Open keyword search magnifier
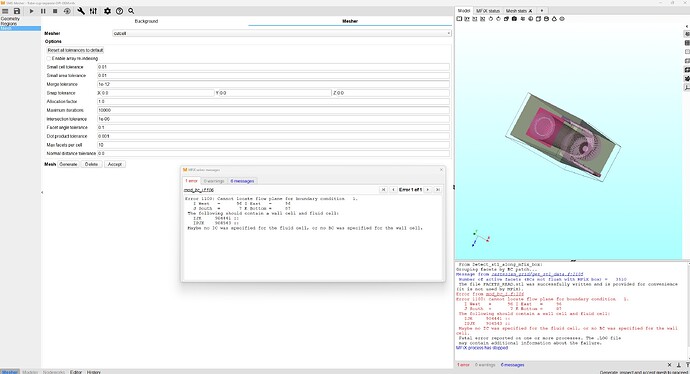 pyautogui.click(x=131, y=11)
